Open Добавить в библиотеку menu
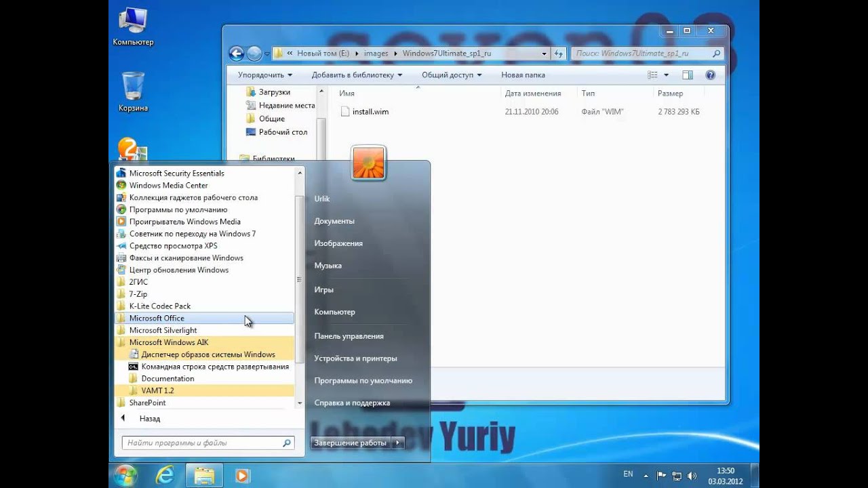Image resolution: width=868 pixels, height=488 pixels. [357, 75]
